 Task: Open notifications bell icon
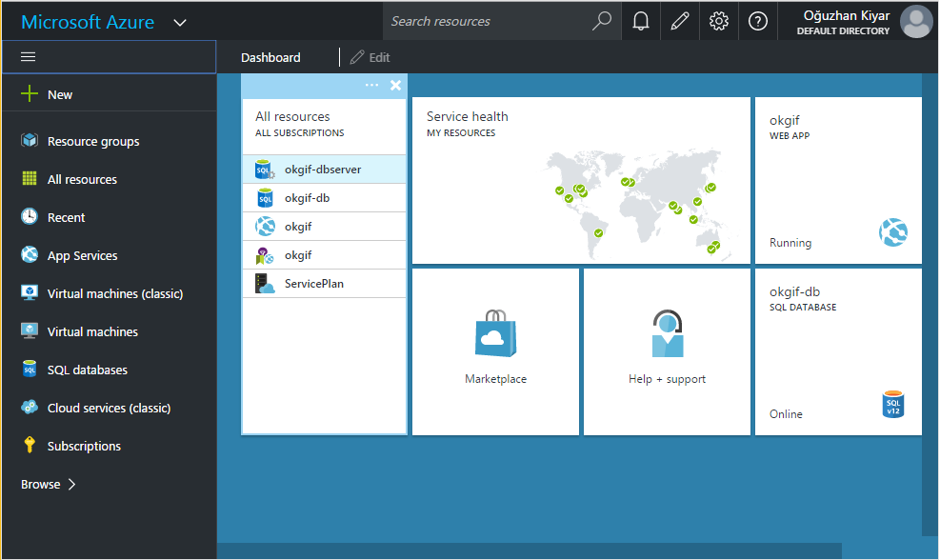click(641, 22)
